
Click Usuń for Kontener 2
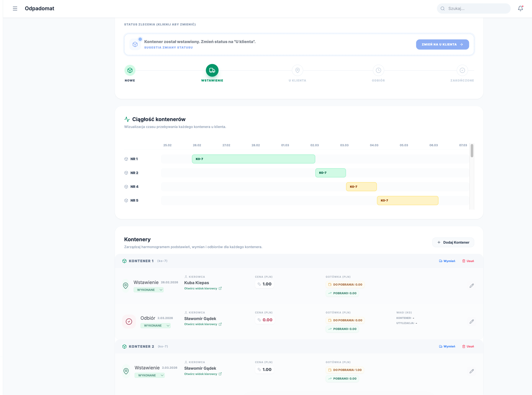tap(468, 346)
